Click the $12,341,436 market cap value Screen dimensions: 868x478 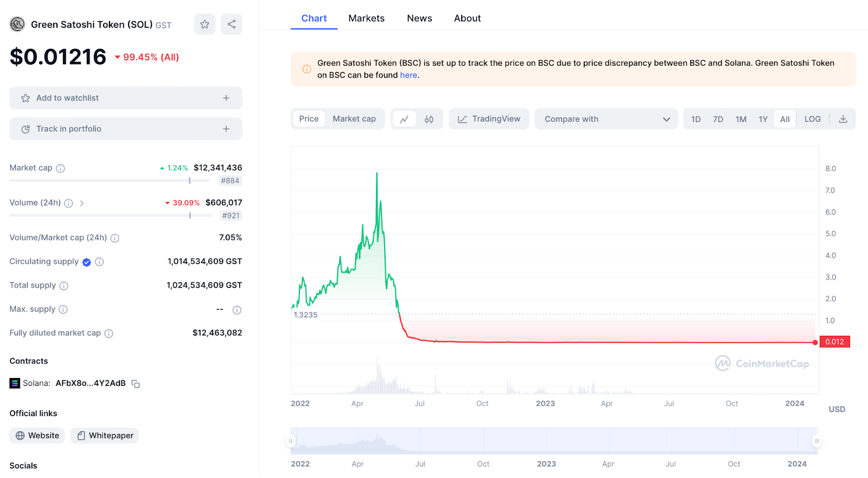tap(218, 168)
